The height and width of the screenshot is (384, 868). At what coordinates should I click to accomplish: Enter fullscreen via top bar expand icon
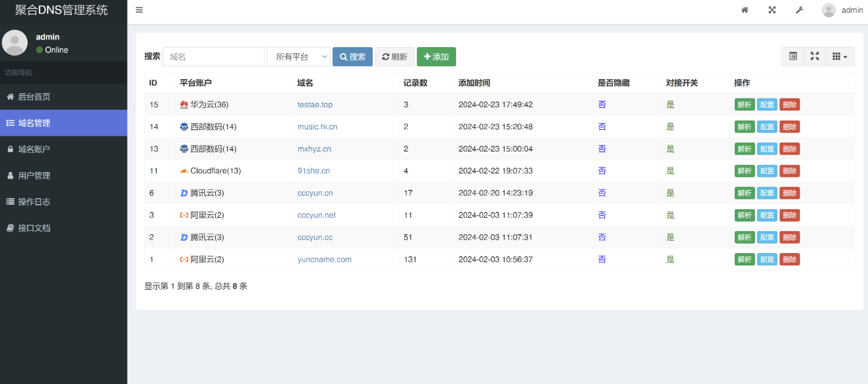click(772, 10)
